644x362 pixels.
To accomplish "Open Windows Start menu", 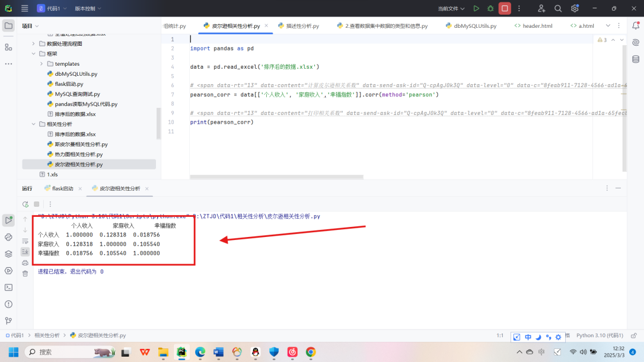I will coord(14,352).
